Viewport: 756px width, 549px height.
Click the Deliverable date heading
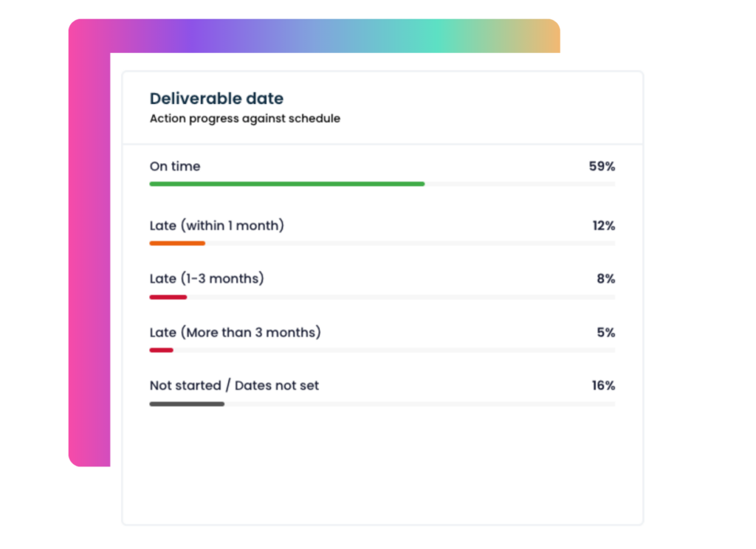[x=216, y=99]
